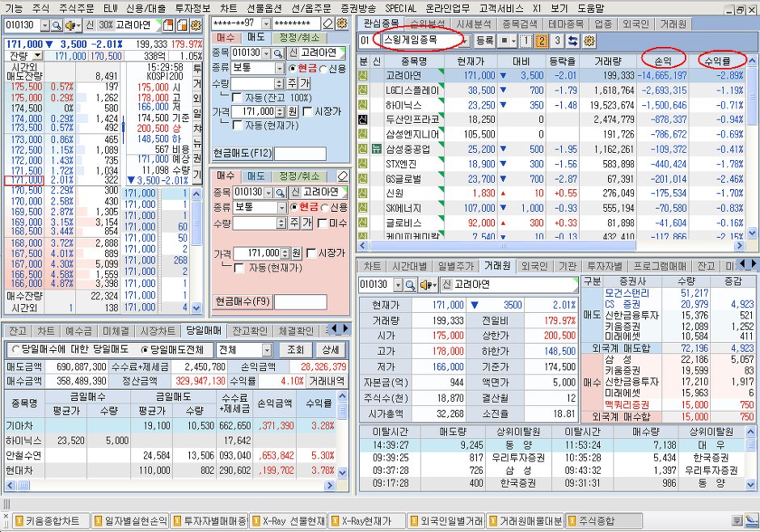Click watchlist vertical scrollbar thumb
This screenshot has width=760, height=532.
tap(752, 96)
